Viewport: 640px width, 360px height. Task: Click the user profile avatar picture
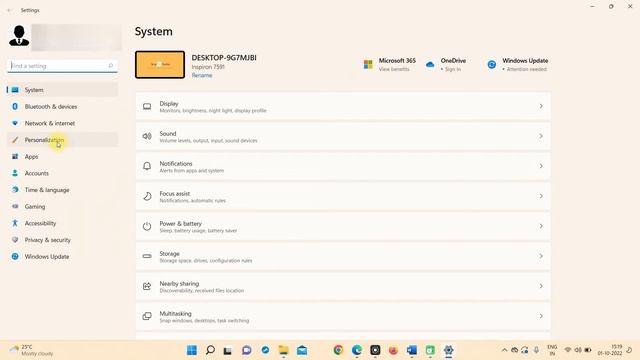click(19, 36)
